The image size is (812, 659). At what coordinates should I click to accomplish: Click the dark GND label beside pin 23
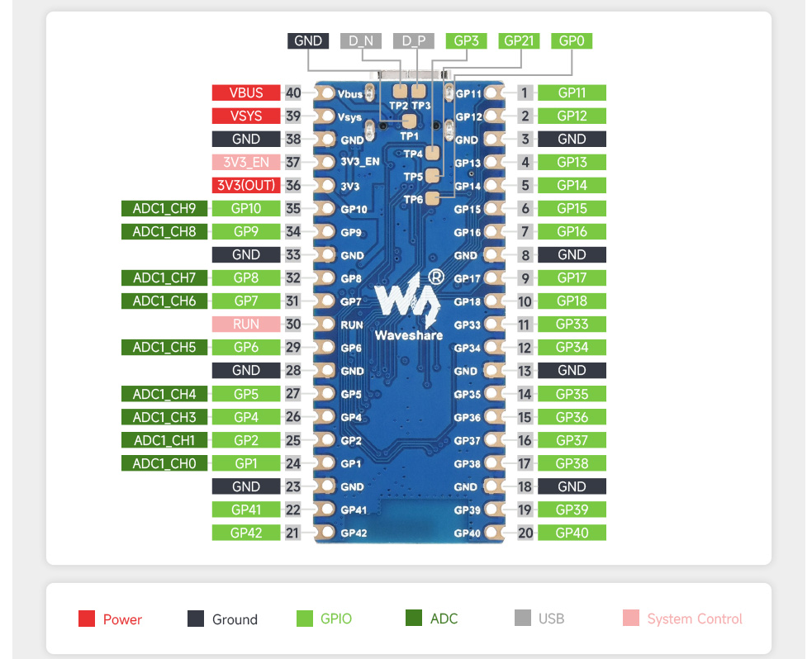coord(246,486)
